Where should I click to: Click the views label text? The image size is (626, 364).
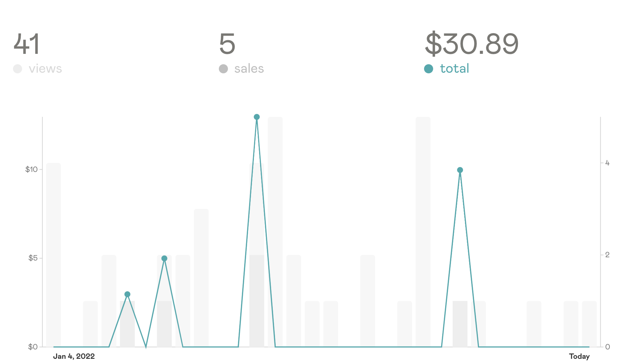coord(45,69)
